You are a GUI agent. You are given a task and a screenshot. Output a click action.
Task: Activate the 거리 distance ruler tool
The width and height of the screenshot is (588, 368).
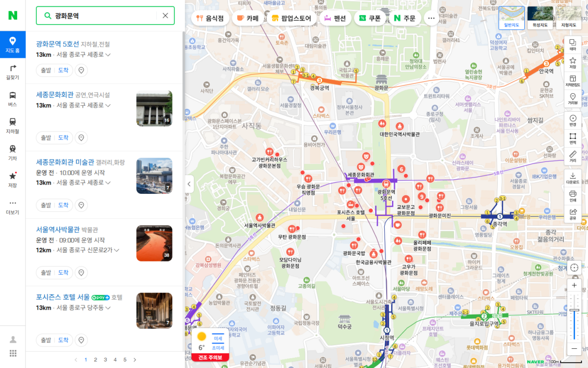tap(573, 156)
